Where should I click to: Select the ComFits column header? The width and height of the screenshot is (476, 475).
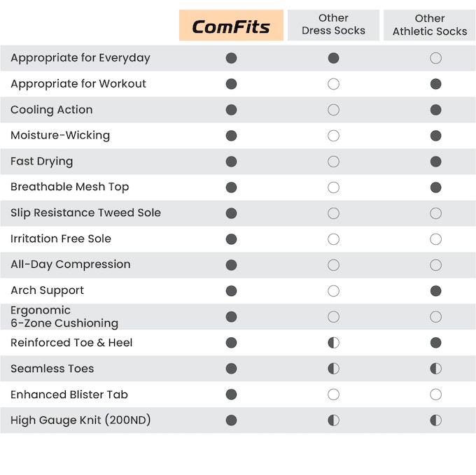point(231,26)
